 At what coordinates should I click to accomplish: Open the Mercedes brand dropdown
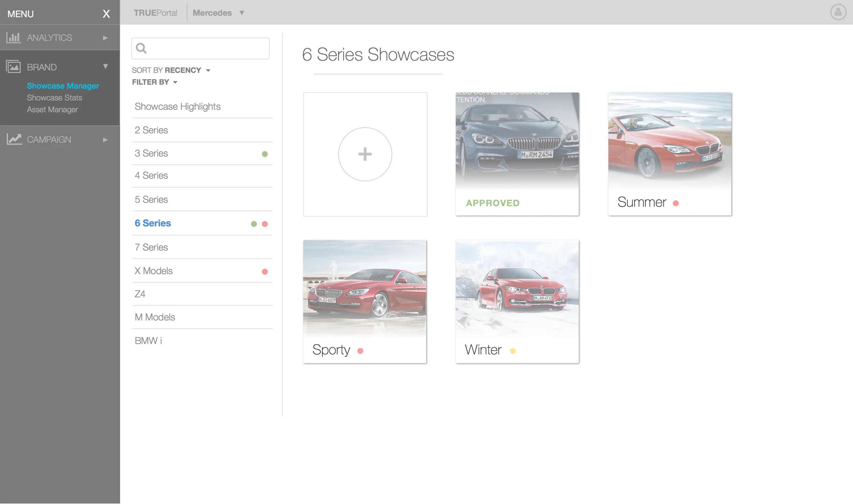[242, 13]
